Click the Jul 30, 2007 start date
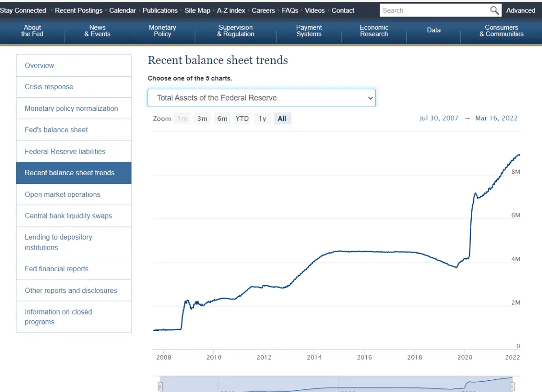This screenshot has width=542, height=392. tap(439, 118)
